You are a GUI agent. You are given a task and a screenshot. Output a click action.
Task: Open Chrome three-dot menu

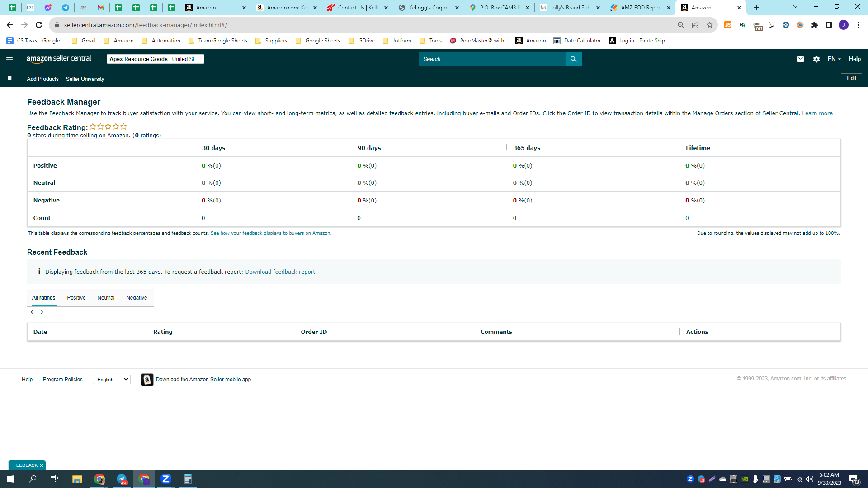tap(858, 25)
